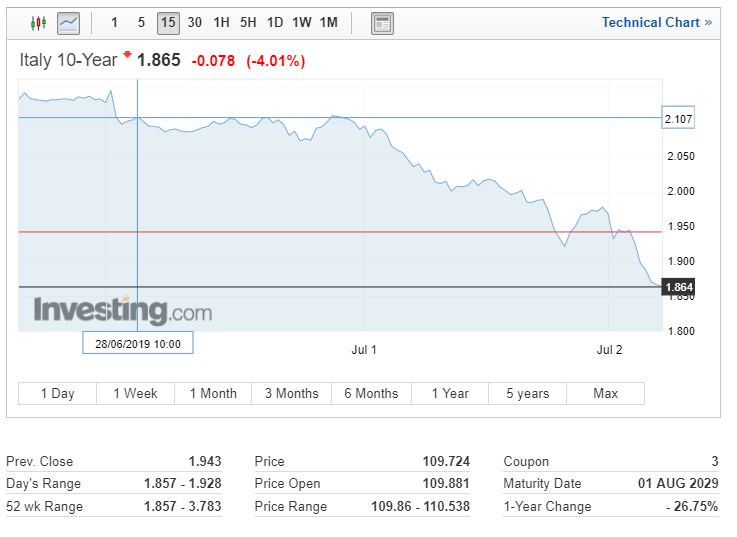737x537 pixels.
Task: Select the 1 Year range tab
Action: pos(450,393)
